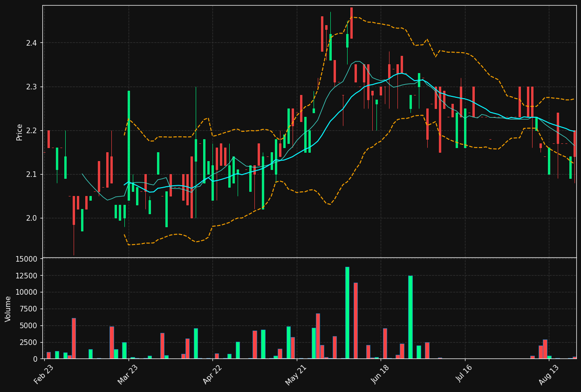Click the 'Jun 18' date label
Image resolution: width=581 pixels, height=392 pixels.
(x=380, y=374)
